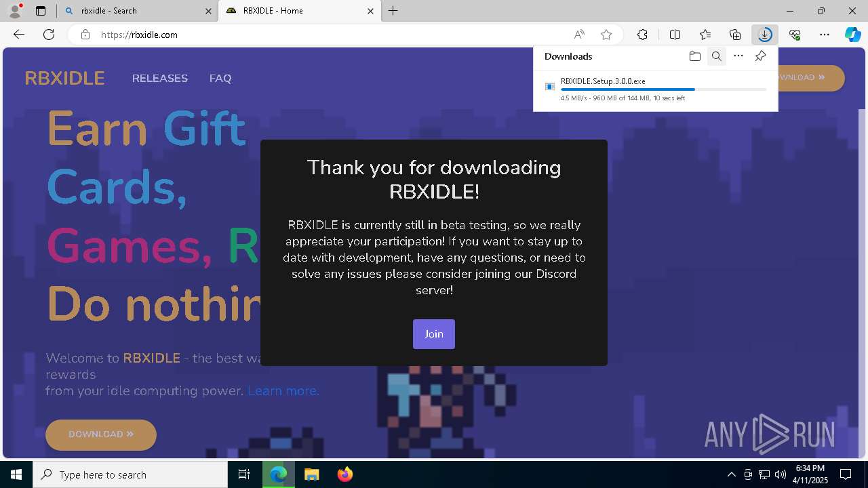Open Read aloud icon in address bar
The image size is (868, 488).
coord(579,35)
